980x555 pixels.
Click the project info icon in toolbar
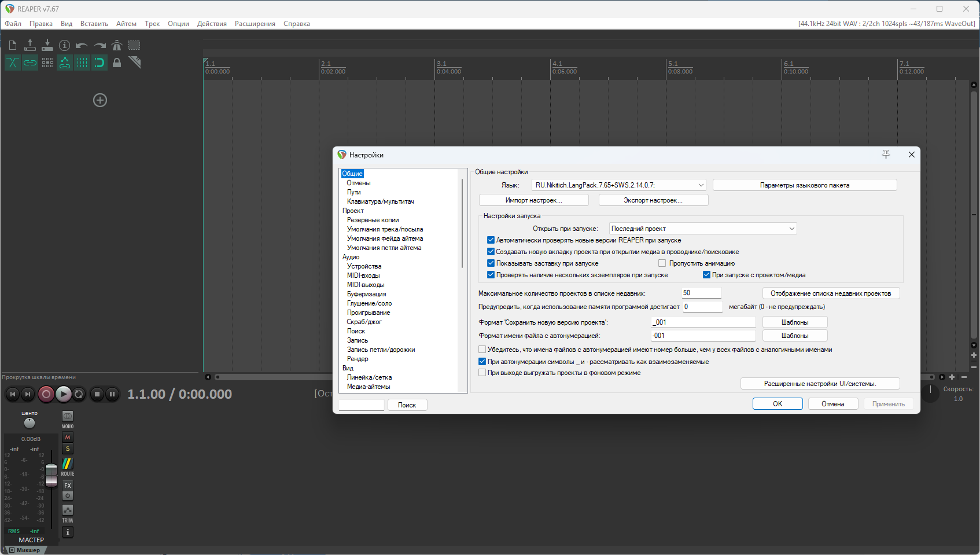point(65,45)
